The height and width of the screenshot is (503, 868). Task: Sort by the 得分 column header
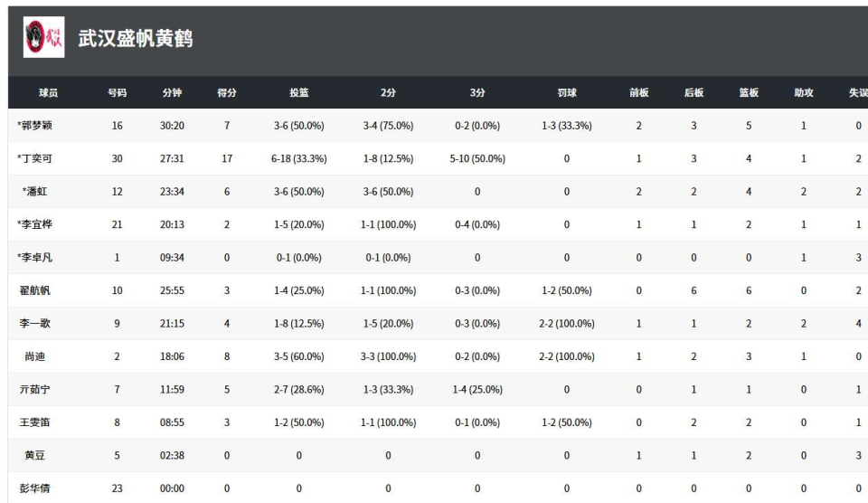point(227,92)
